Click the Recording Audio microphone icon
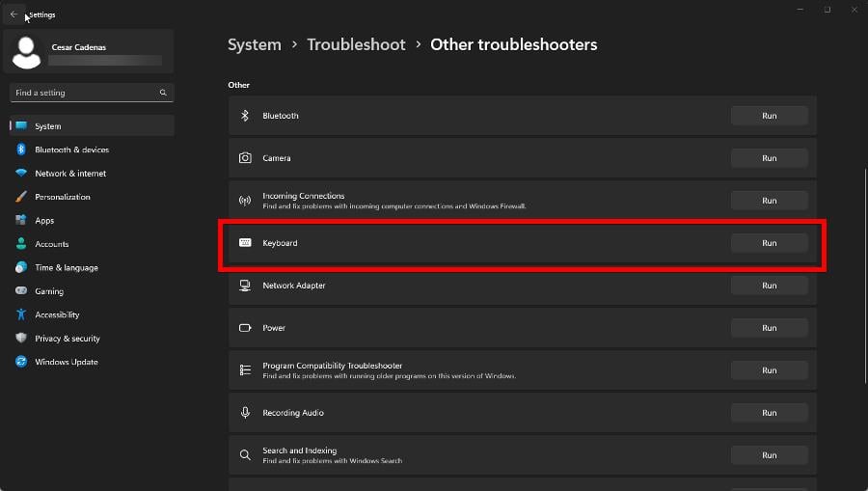 [245, 413]
